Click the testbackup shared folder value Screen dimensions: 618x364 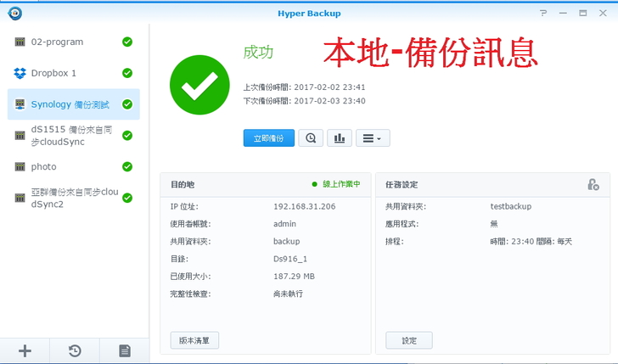(511, 206)
